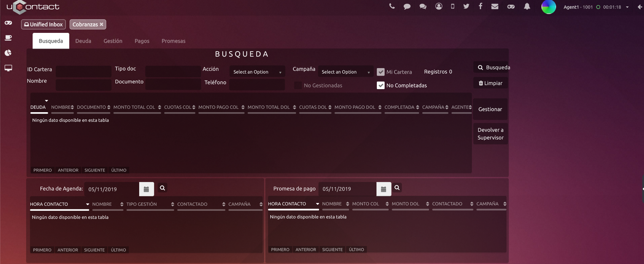This screenshot has height=264, width=644.
Task: Toggle the Mi Cartera checkbox
Action: click(381, 72)
